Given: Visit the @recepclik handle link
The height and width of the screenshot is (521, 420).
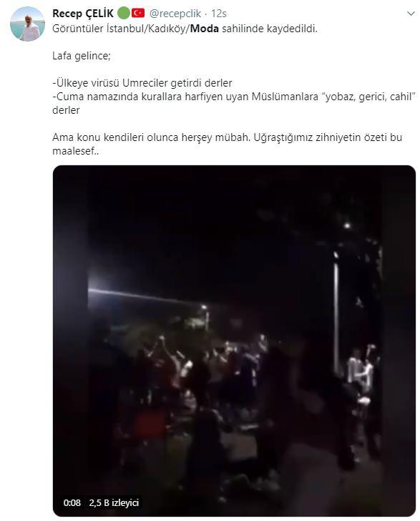Looking at the screenshot, I should 175,14.
